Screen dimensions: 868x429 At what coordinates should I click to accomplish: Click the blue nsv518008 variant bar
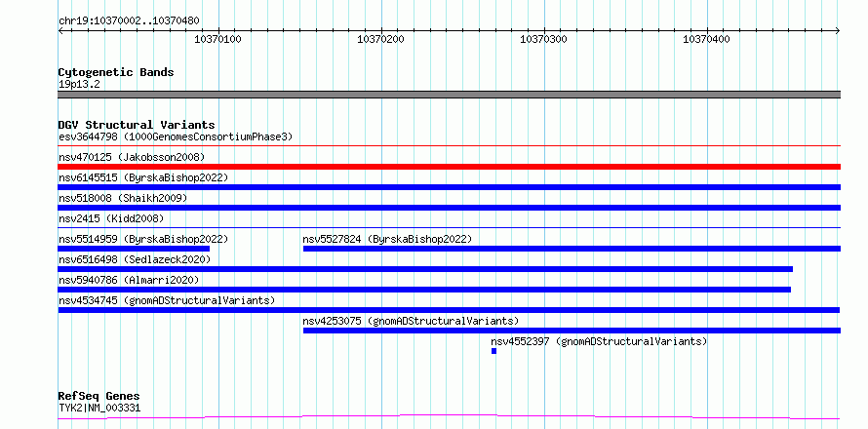click(449, 208)
